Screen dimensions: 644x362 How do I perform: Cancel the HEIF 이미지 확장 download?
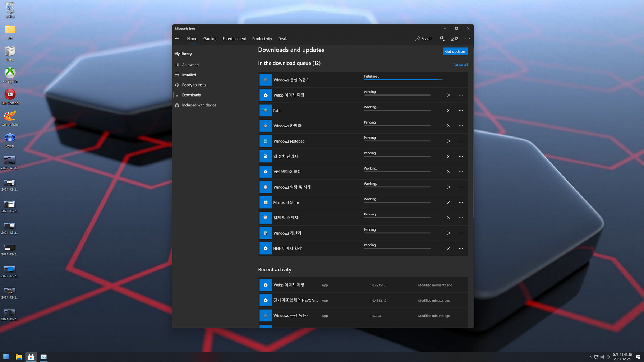[448, 249]
